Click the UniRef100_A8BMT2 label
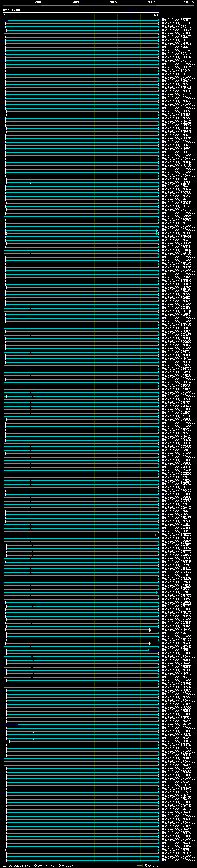 pos(177,128)
